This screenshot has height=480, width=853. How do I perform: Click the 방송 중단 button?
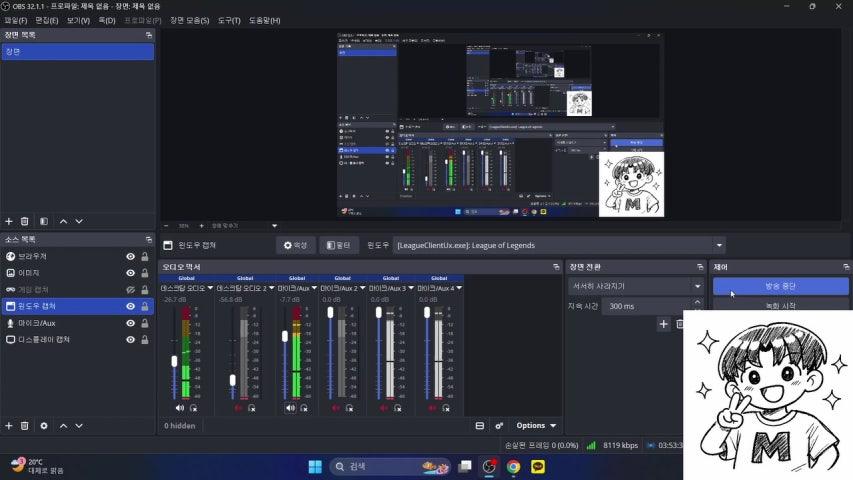coord(780,286)
